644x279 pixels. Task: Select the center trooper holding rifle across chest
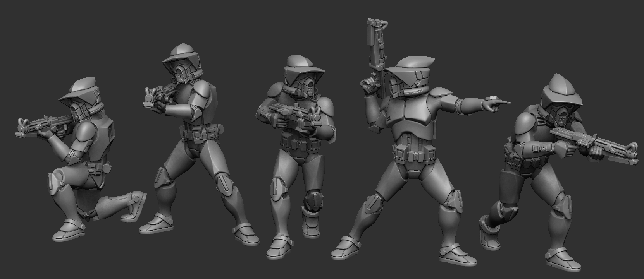[x=296, y=157]
